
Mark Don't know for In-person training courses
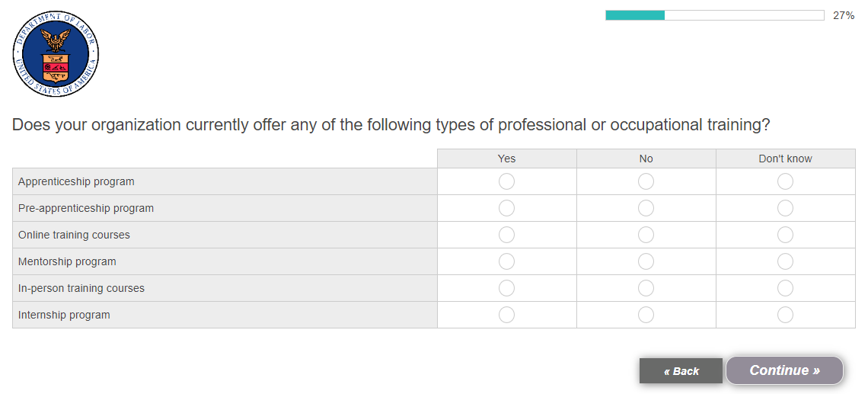coord(785,288)
